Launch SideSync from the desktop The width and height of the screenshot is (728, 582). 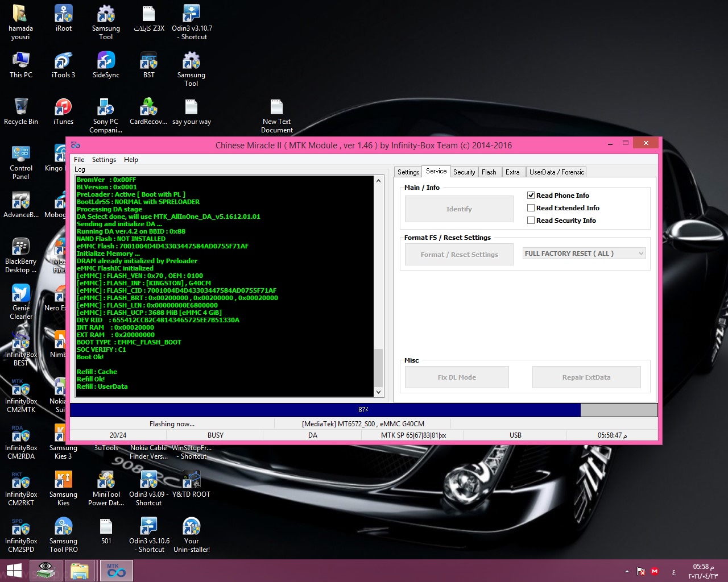coord(106,65)
